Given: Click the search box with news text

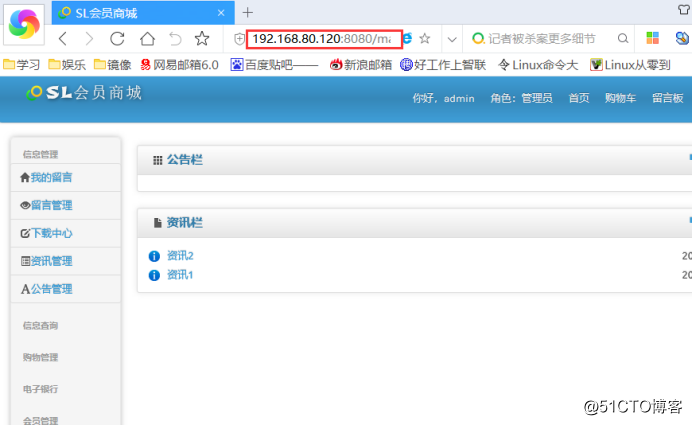Looking at the screenshot, I should pos(542,39).
